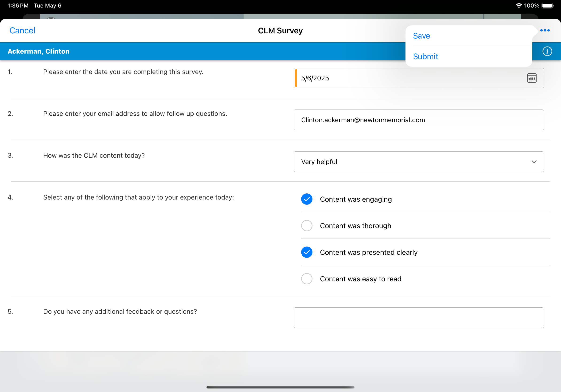Tap the time display in status bar

click(x=18, y=6)
